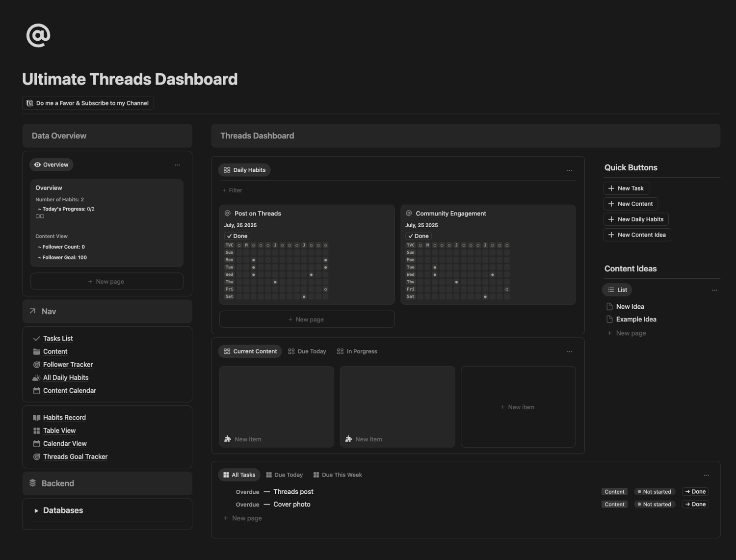736x560 pixels.
Task: Click the layers icon beside Backend
Action: click(x=33, y=483)
